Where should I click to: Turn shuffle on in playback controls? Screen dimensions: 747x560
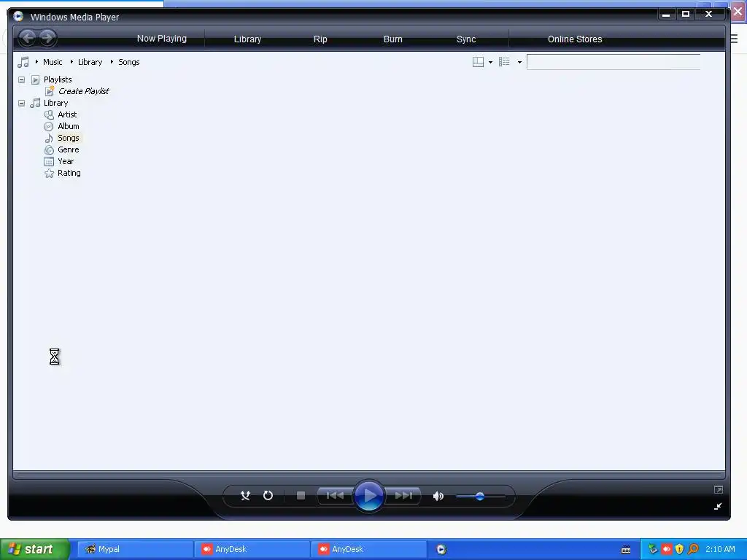(x=245, y=496)
